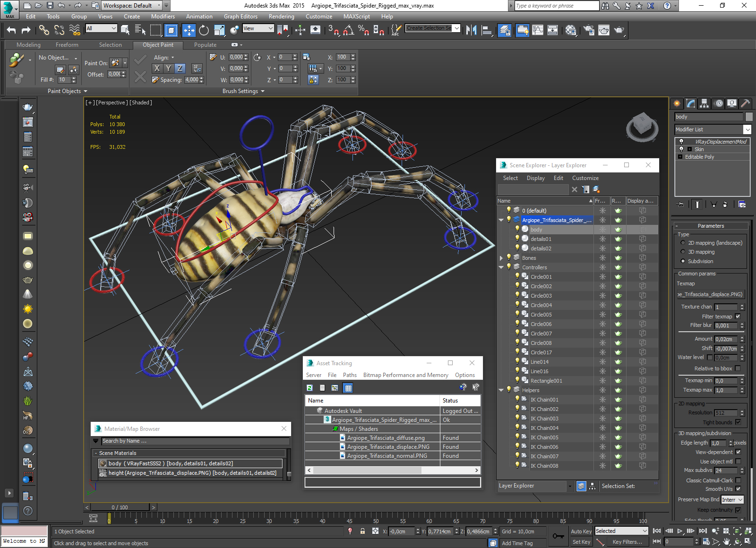Switch to the Create command panel tab
Viewport: 756px width, 548px height.
[x=677, y=103]
